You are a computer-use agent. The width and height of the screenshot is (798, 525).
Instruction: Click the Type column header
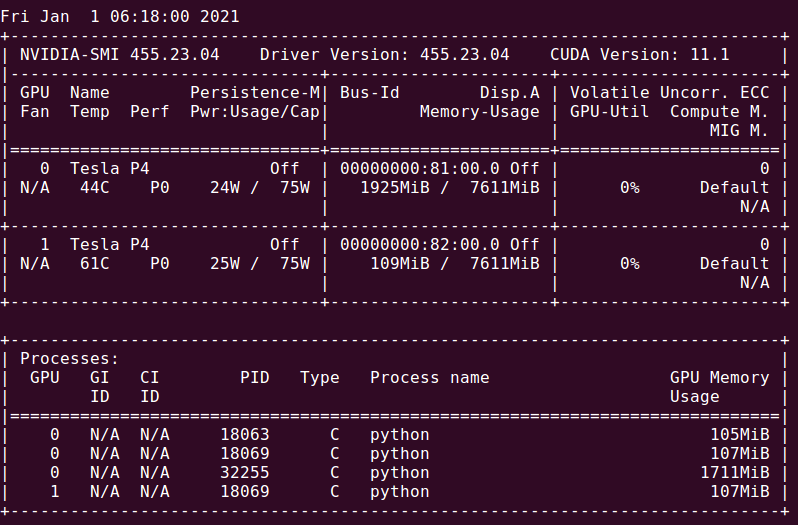[320, 377]
